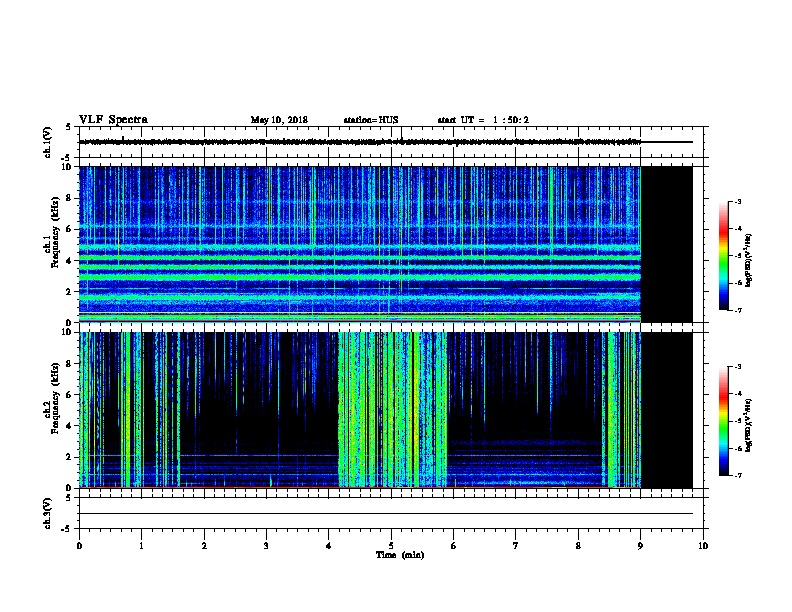Click the "8" kHz tick on ch.1 spectrogram
This screenshot has width=792, height=612.
70,198
